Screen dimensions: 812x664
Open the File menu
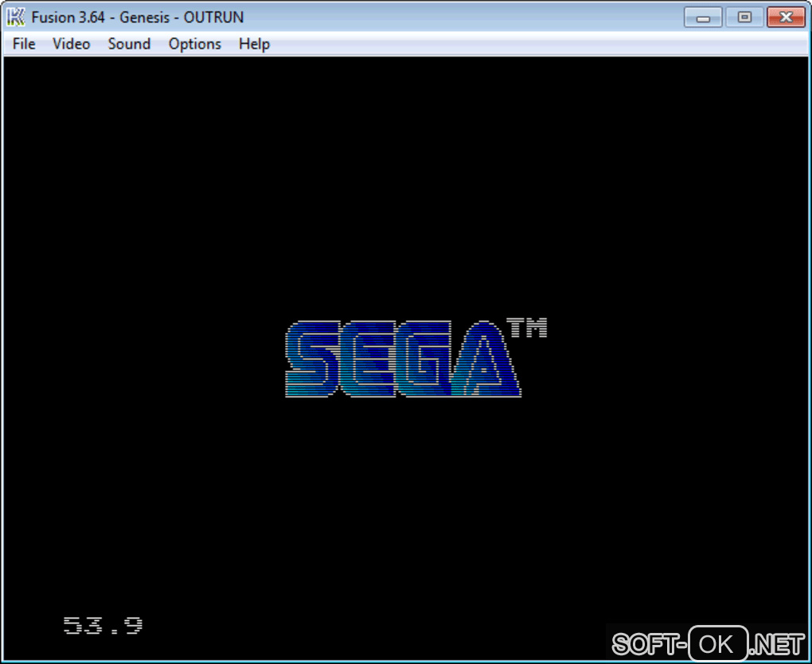click(24, 44)
